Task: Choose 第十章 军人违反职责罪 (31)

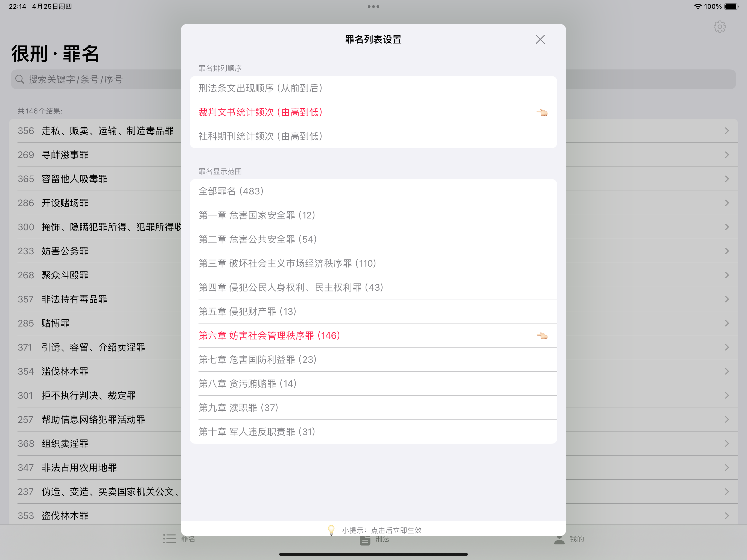Action: point(373,432)
